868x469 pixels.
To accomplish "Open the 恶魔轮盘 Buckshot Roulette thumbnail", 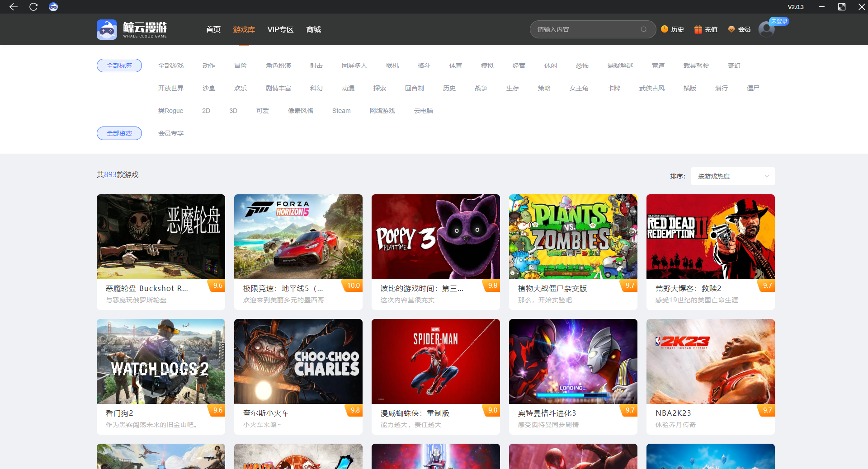I will click(161, 237).
